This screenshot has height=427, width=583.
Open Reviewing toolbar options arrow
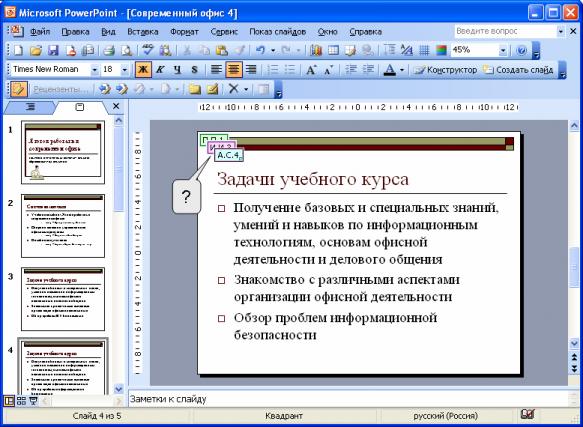click(x=278, y=89)
